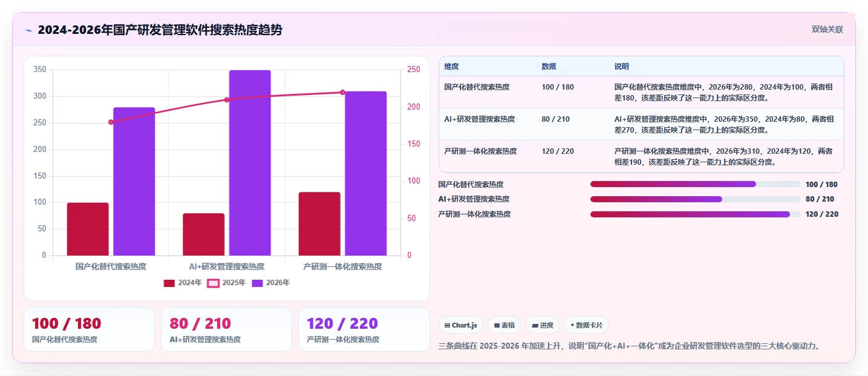Click the progress bar for 国产化替代搜索热度
The width and height of the screenshot is (868, 376).
tap(696, 184)
